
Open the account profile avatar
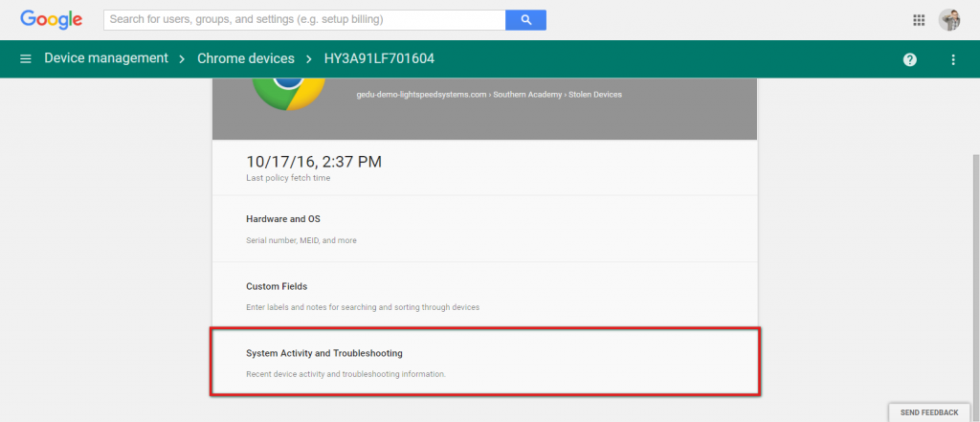(949, 20)
